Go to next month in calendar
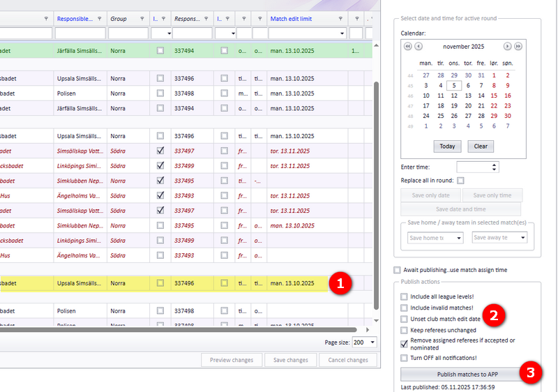Image resolution: width=558 pixels, height=392 pixels. pyautogui.click(x=507, y=46)
